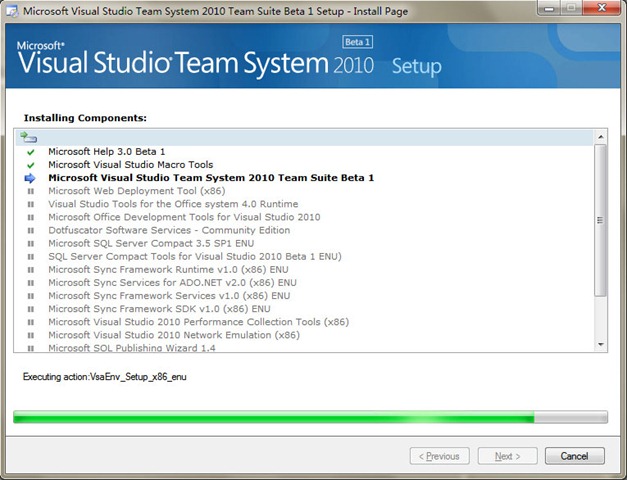Close the setup window
The image size is (627, 480).
[x=602, y=8]
